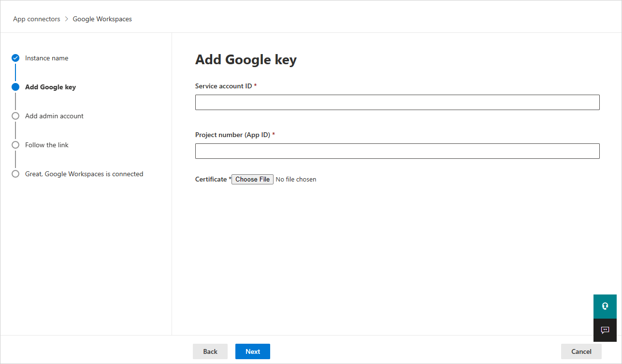Jump to Add admin account step label
Viewport: 622px width, 364px height.
(54, 116)
